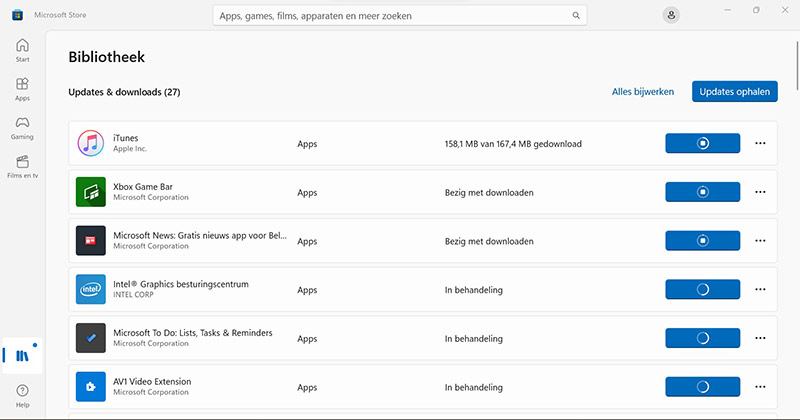800x420 pixels.
Task: Stop the Xbox Game Bar download
Action: 703,192
